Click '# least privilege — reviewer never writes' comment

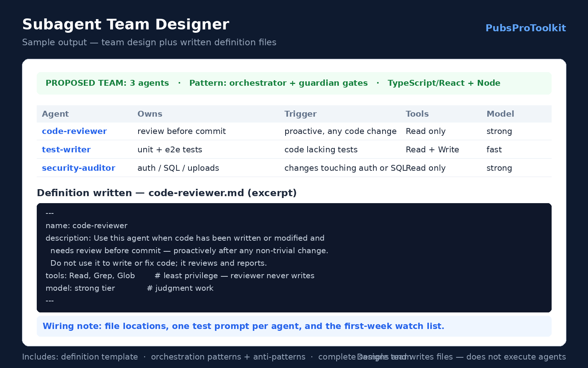click(234, 276)
